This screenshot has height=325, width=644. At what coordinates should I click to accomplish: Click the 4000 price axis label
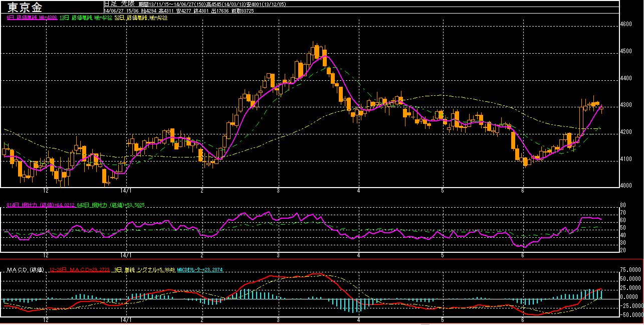(x=625, y=185)
